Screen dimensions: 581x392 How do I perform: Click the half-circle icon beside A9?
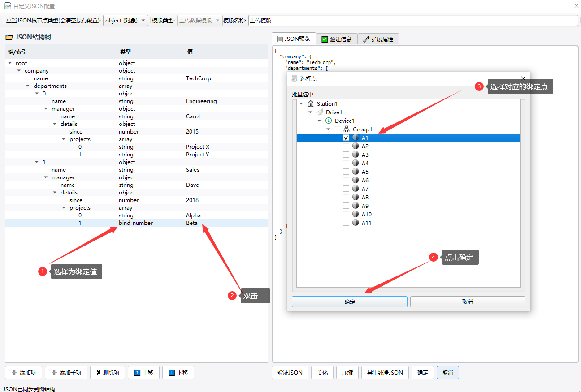(356, 206)
